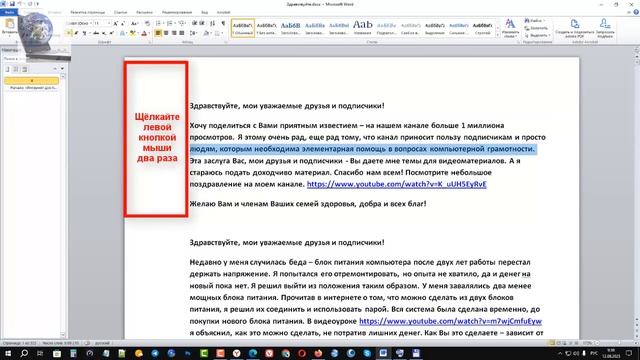Toggle strikethrough formatting
Screen dimensions: 640x360
click(x=96, y=33)
